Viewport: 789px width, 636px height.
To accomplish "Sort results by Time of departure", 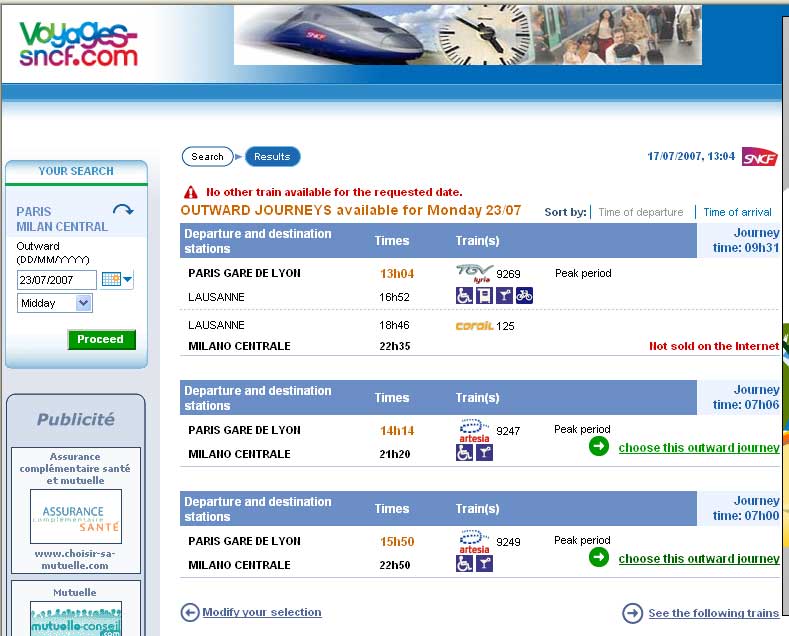I will point(640,212).
